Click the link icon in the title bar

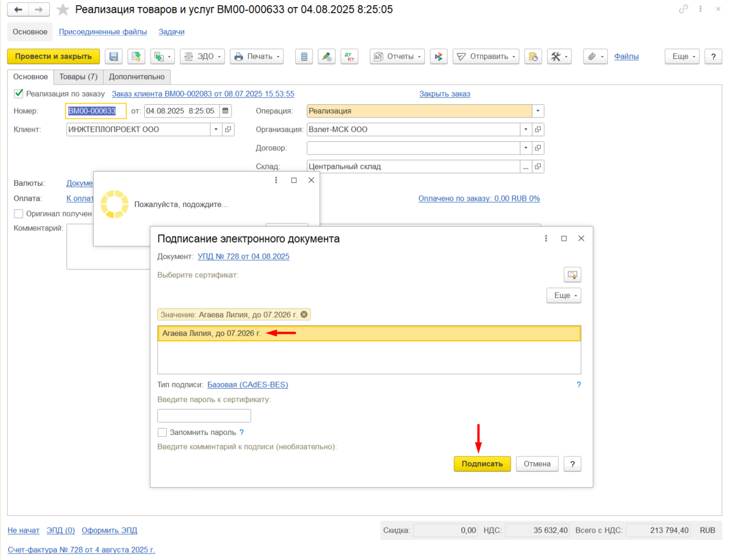tap(684, 9)
